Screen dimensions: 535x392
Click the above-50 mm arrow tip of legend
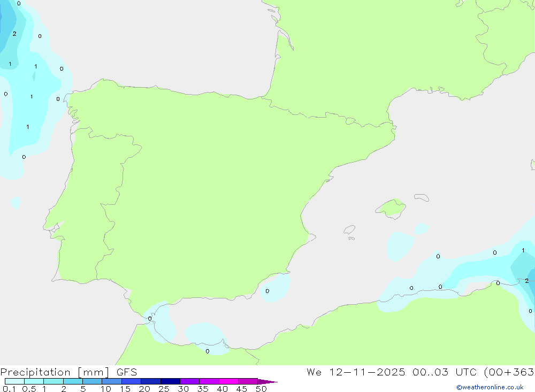pyautogui.click(x=267, y=382)
